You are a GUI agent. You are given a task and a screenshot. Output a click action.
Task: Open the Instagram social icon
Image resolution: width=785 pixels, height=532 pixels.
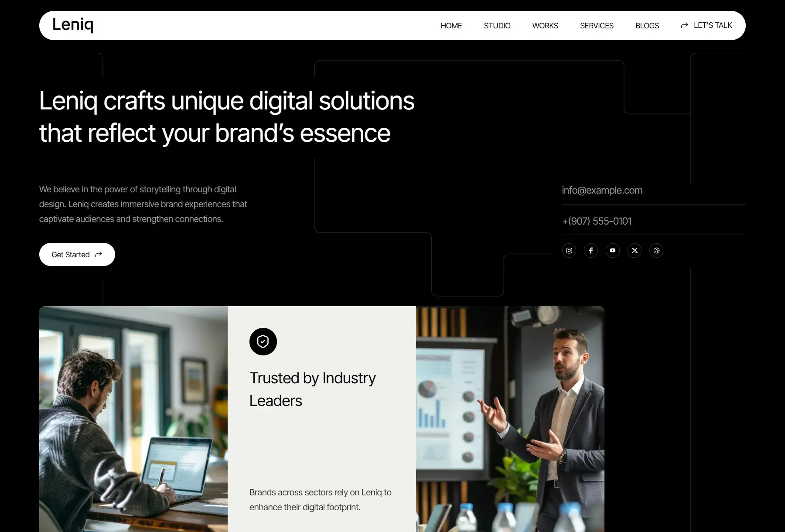pos(569,250)
